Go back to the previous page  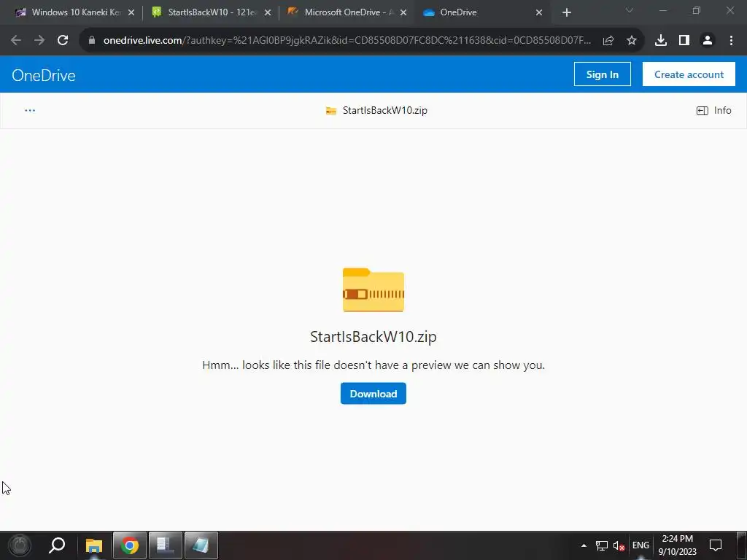coord(16,41)
